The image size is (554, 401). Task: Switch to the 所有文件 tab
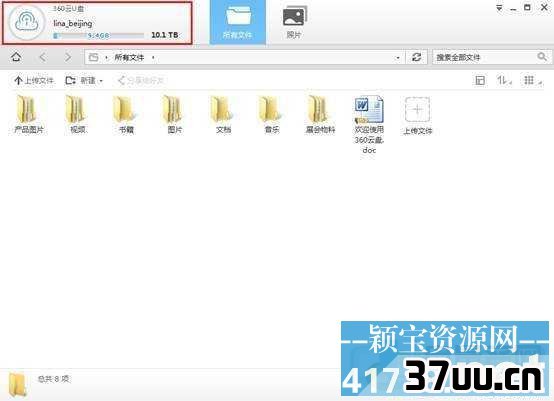coord(237,22)
